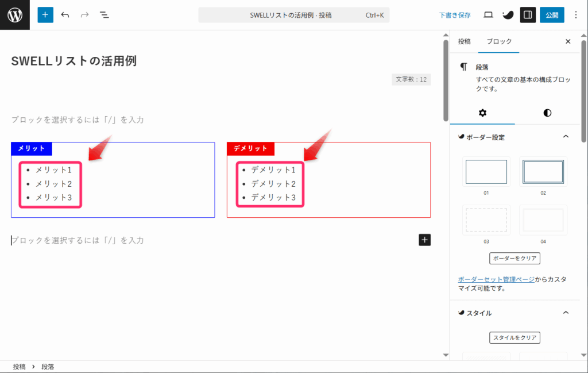The width and height of the screenshot is (588, 373).
Task: Click list item メリット2
Action: (x=53, y=184)
